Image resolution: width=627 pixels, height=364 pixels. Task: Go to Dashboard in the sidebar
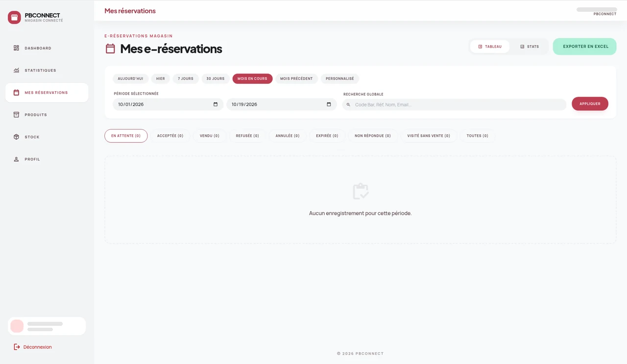(x=47, y=48)
